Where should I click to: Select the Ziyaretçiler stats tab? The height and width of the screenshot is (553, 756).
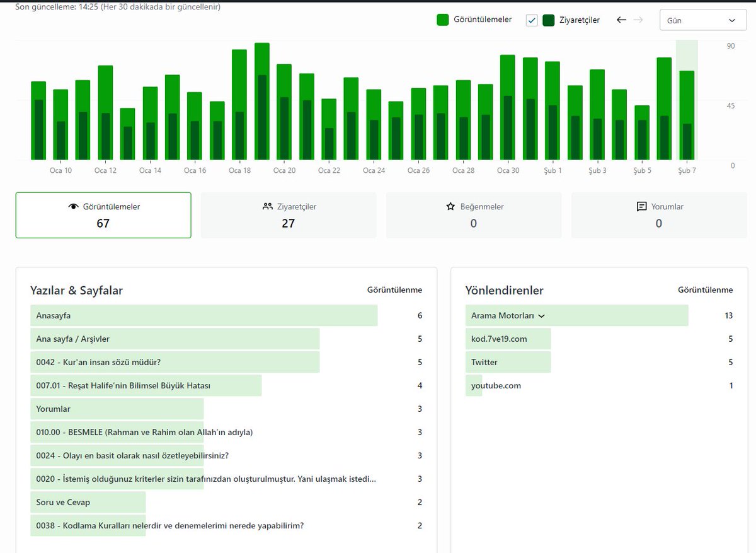[289, 215]
